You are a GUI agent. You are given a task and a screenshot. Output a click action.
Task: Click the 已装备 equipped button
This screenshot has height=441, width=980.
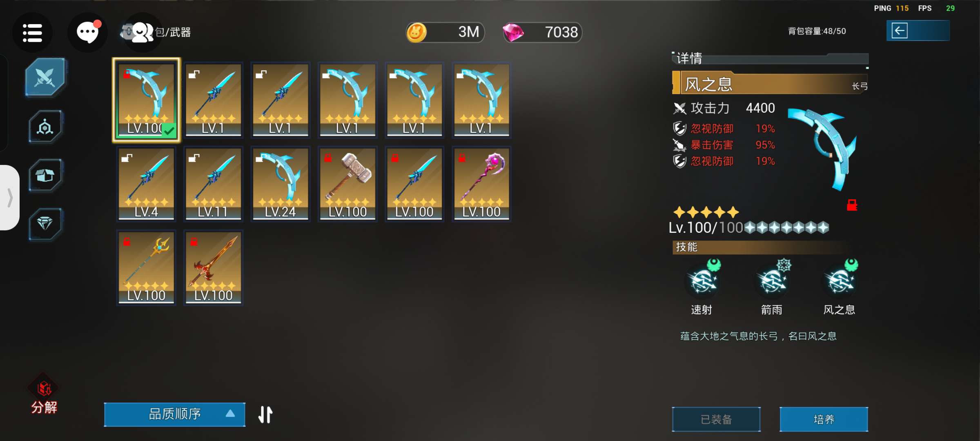coord(716,419)
